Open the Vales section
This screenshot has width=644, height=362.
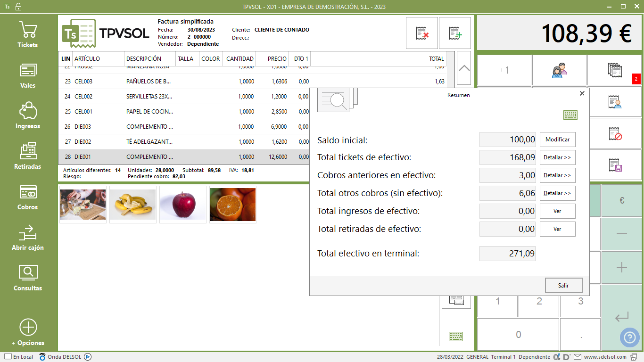tap(28, 75)
